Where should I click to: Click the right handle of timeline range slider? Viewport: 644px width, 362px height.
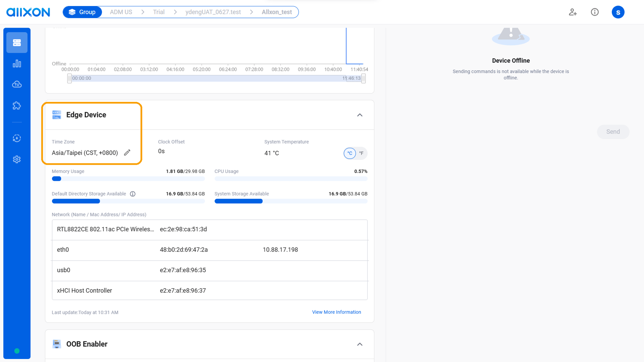coord(363,79)
